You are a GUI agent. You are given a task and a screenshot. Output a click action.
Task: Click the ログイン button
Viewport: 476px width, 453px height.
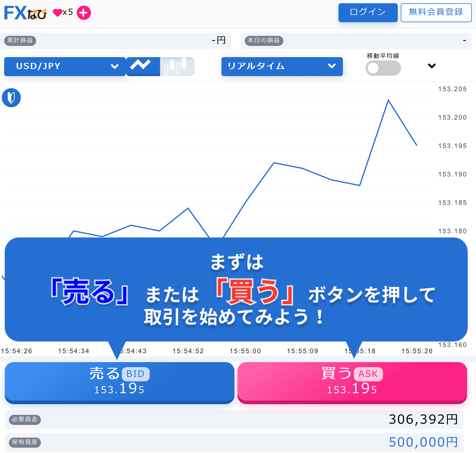(x=368, y=12)
